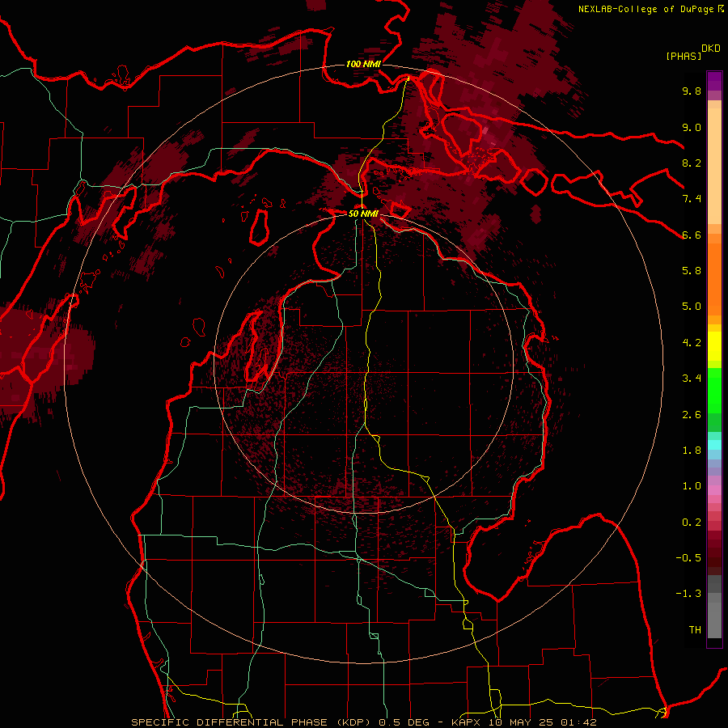Viewport: 728px width, 728px height.
Task: Click the peach swatch in the color bar
Action: [x=714, y=167]
